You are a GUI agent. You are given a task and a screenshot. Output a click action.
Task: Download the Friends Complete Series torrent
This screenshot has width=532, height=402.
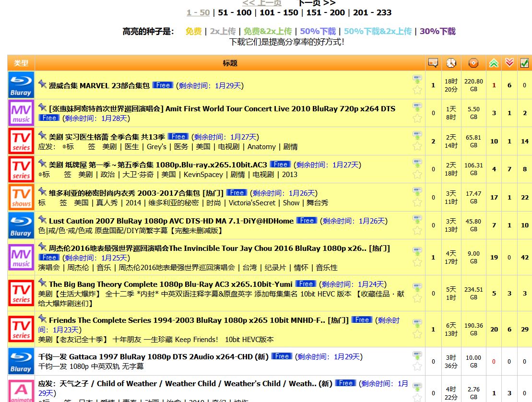417,323
